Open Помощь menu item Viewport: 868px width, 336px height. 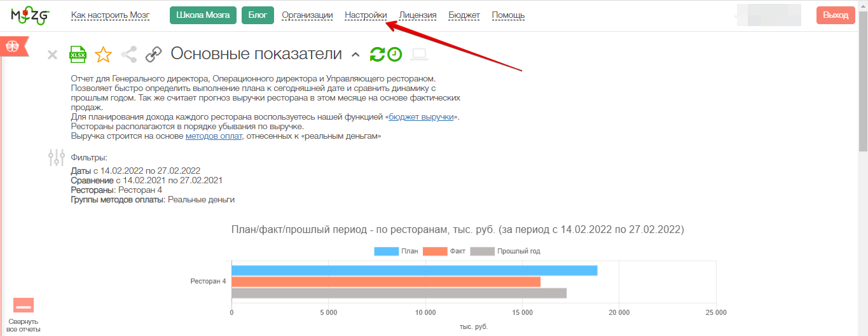pyautogui.click(x=509, y=15)
